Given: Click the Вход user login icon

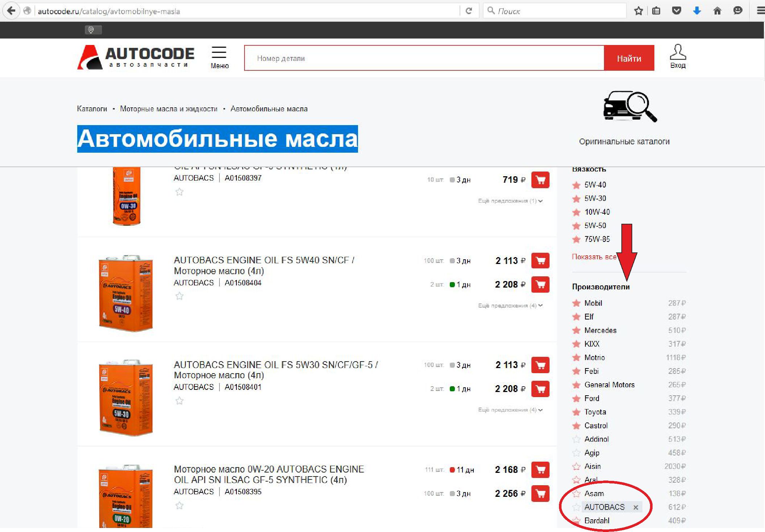Looking at the screenshot, I should tap(678, 56).
